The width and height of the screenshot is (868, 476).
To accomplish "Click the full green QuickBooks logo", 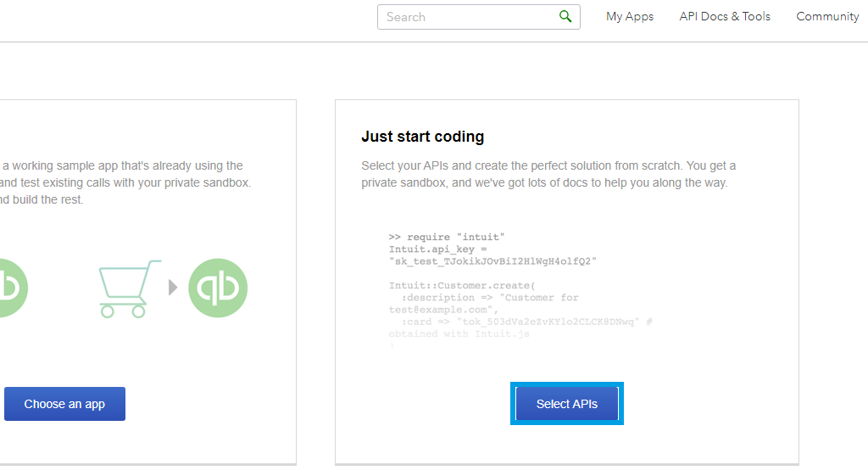I will click(x=218, y=288).
